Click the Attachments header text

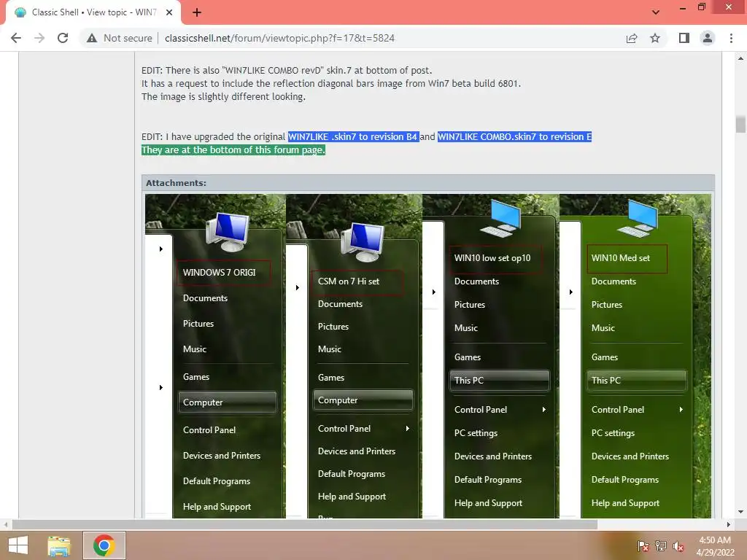click(176, 183)
